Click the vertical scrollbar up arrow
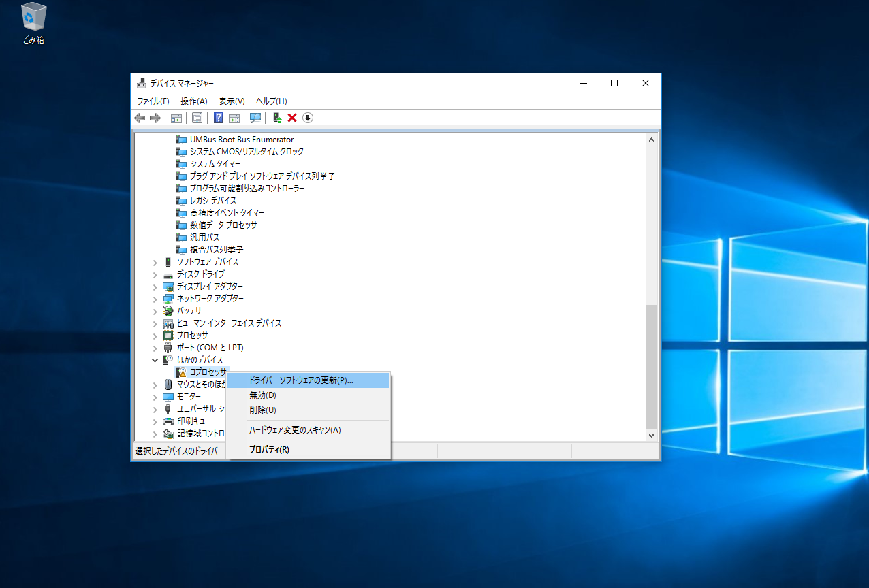This screenshot has width=869, height=588. pyautogui.click(x=651, y=140)
